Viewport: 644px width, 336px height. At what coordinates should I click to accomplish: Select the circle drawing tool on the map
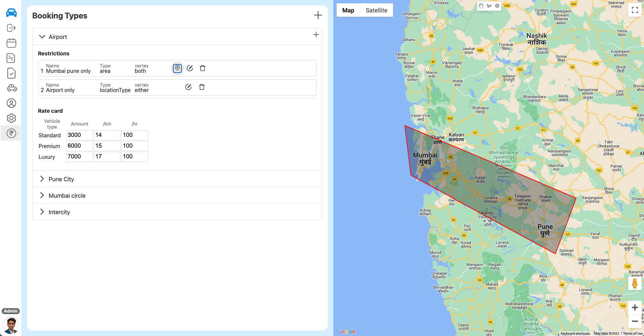(497, 6)
